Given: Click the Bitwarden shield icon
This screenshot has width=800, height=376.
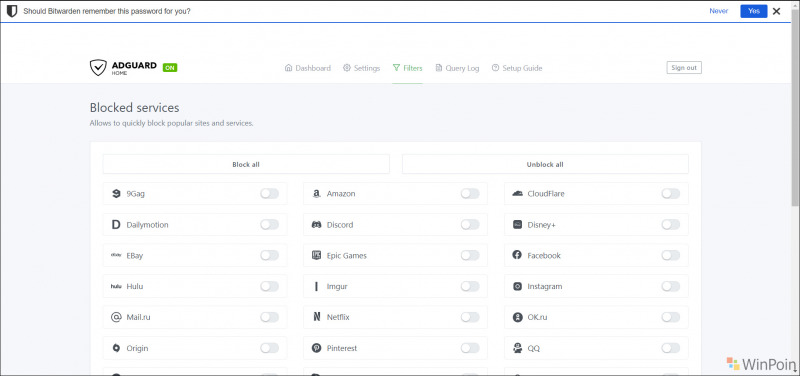Looking at the screenshot, I should [12, 11].
